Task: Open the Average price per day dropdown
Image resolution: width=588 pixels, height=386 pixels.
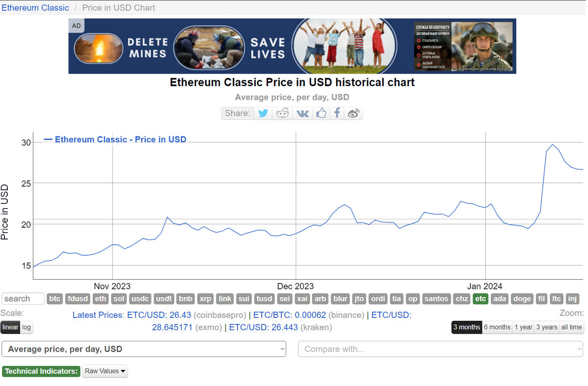Action: pyautogui.click(x=144, y=349)
